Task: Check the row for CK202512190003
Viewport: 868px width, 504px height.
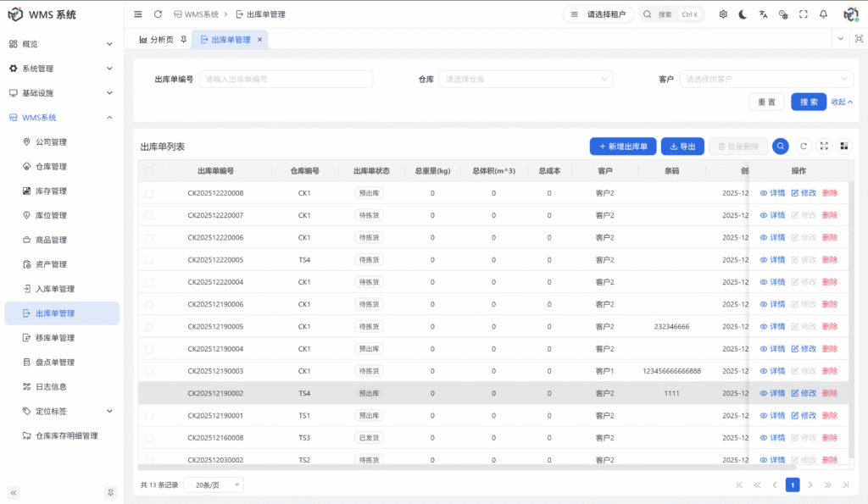Action: click(149, 370)
